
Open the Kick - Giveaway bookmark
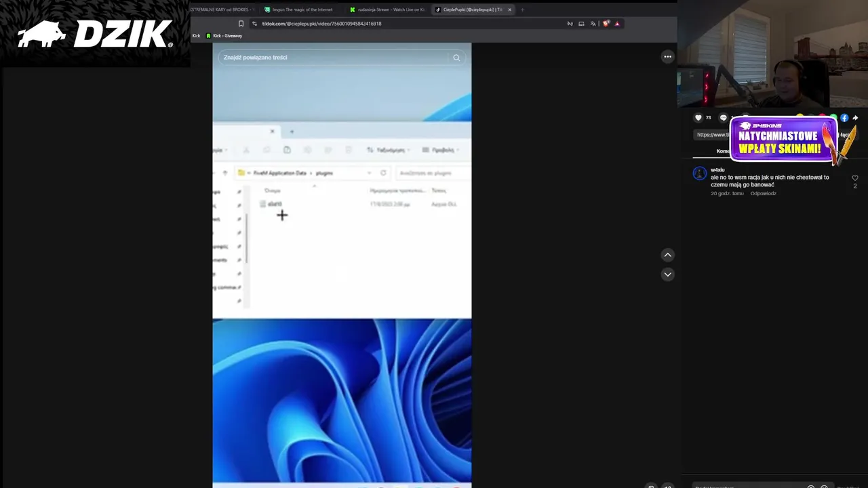224,36
